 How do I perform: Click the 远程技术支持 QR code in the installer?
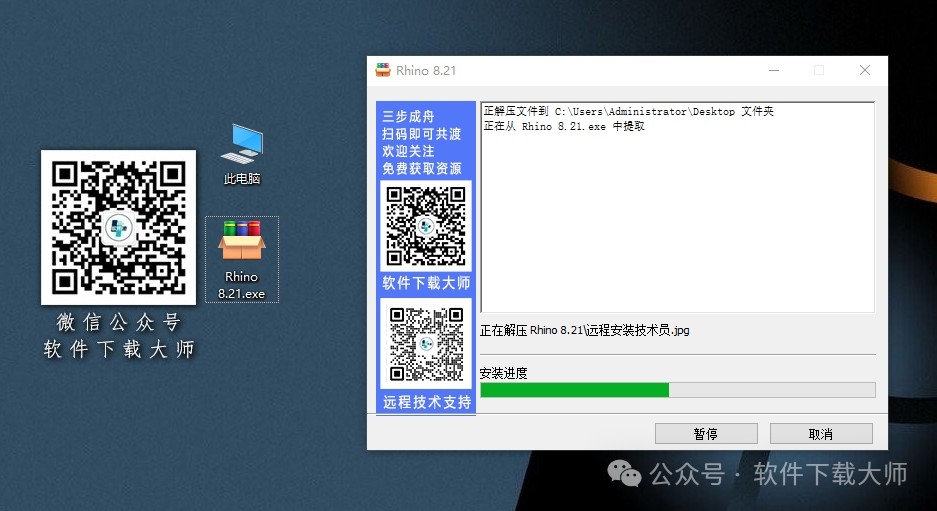pyautogui.click(x=426, y=344)
